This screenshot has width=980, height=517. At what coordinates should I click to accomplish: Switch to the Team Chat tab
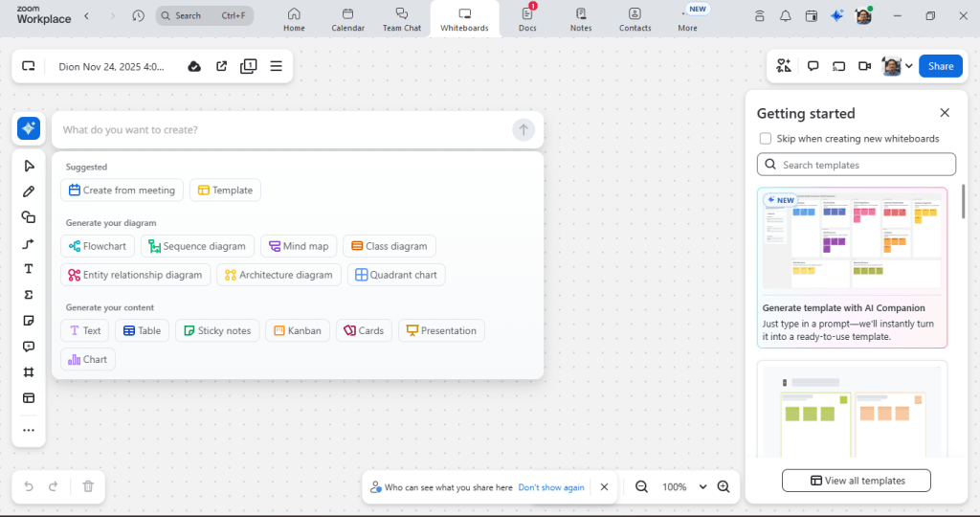(402, 19)
